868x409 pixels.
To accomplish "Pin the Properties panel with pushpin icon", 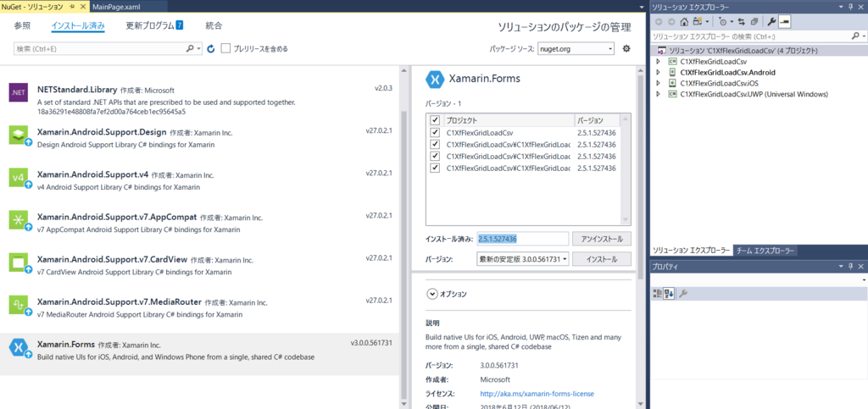I will (x=853, y=267).
